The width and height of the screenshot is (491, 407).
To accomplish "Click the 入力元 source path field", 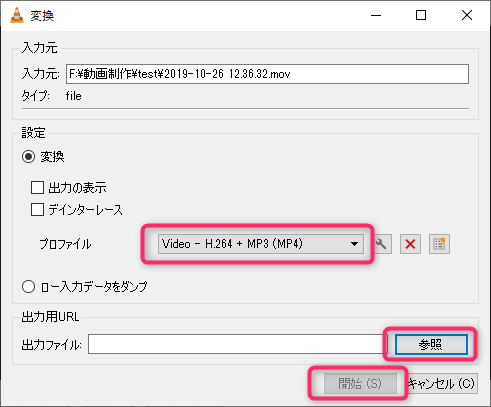I will pos(267,74).
